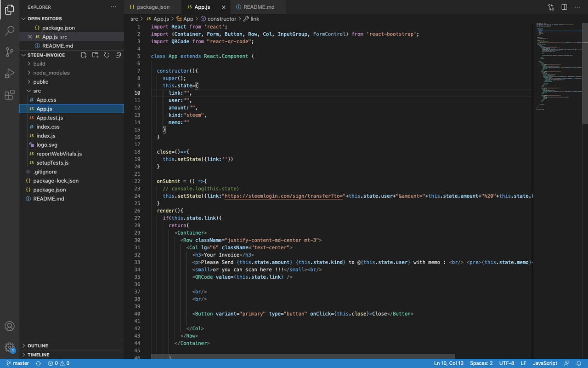Click the editor horizontal scrollbar
The image size is (588, 368).
[303, 356]
